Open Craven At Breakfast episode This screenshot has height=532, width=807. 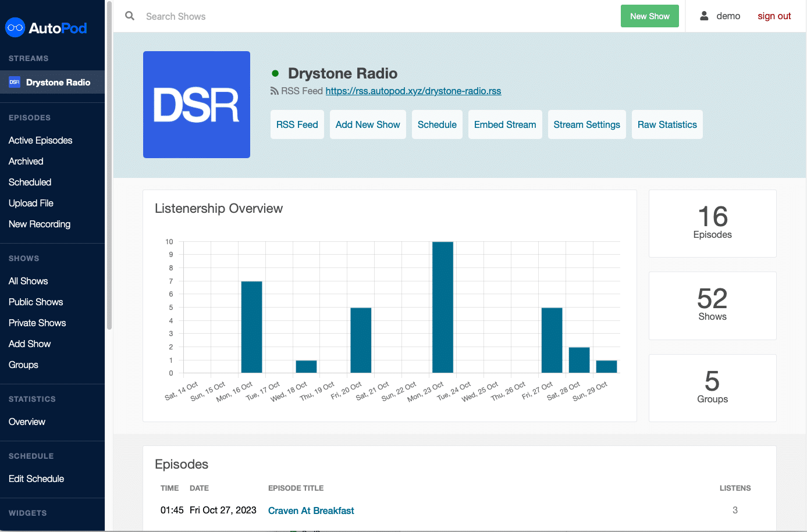pos(311,510)
